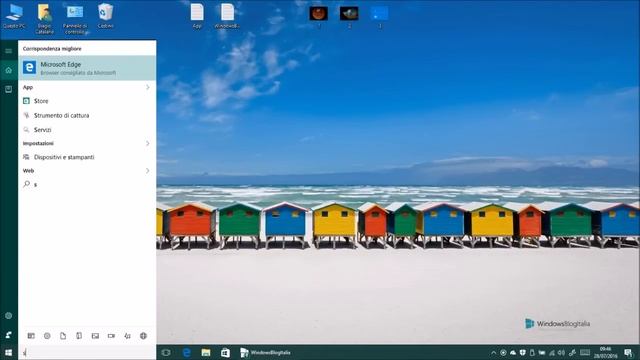The height and width of the screenshot is (360, 640).
Task: Open the volume speaker tray icon
Action: pyautogui.click(x=562, y=353)
